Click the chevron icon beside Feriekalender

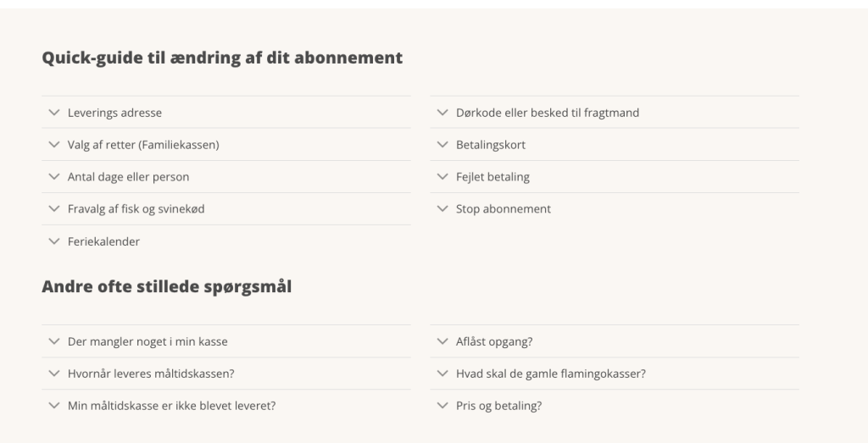(54, 241)
